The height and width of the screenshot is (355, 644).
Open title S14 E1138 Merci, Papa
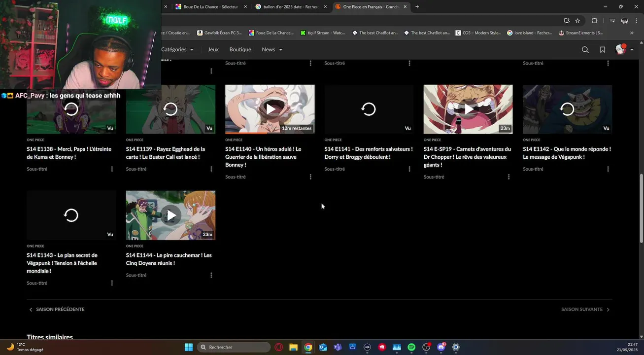69,153
